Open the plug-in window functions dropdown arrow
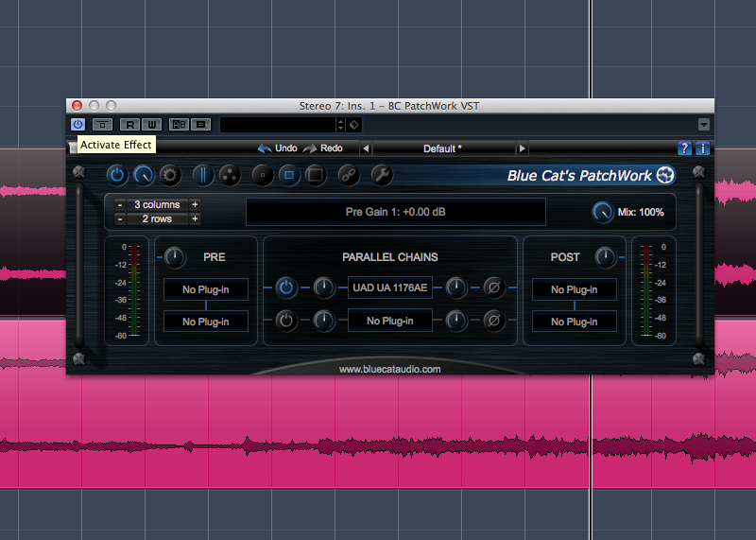The height and width of the screenshot is (540, 756). click(703, 125)
